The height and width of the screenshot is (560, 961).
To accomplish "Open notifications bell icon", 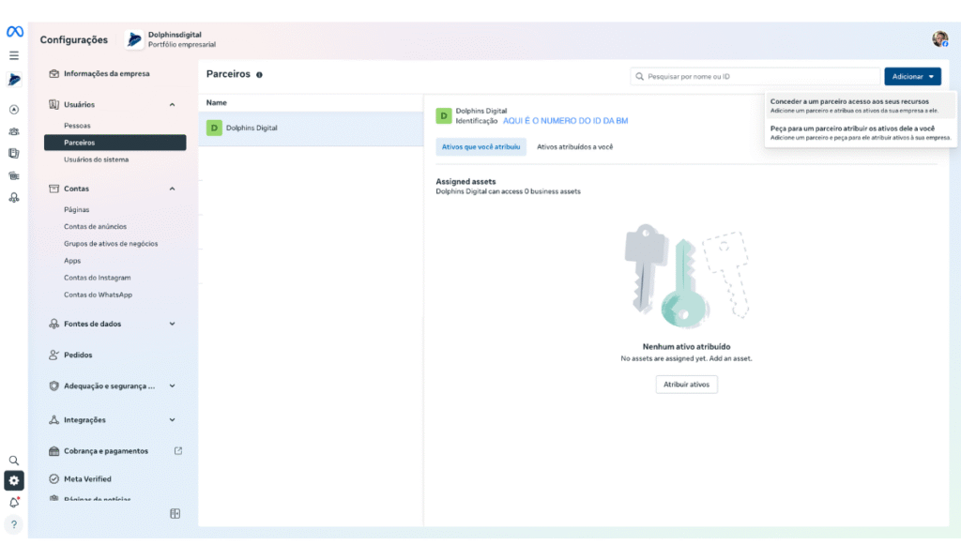I will coord(14,503).
